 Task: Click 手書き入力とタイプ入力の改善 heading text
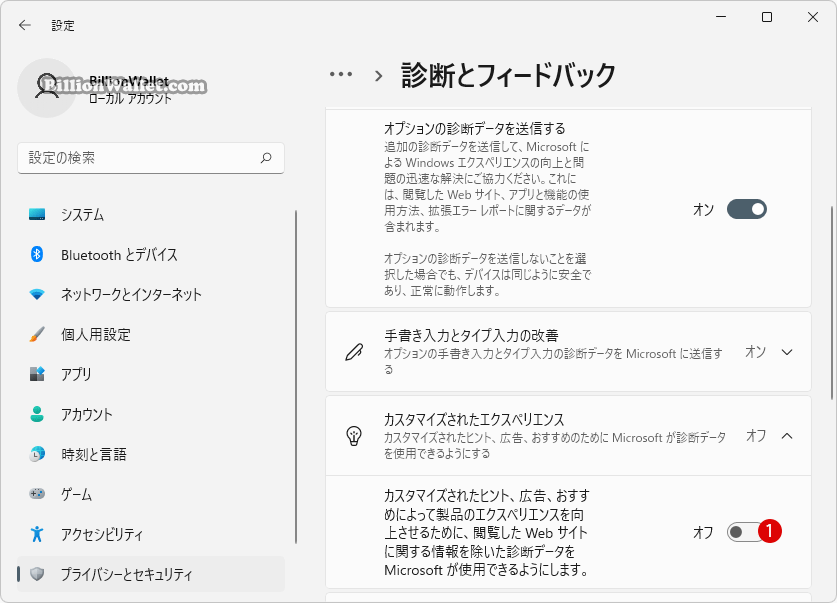[471, 336]
